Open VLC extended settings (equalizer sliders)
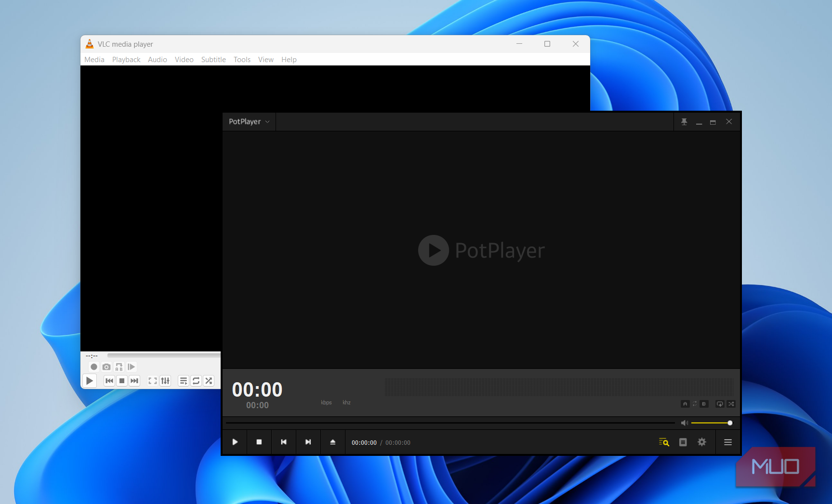The height and width of the screenshot is (504, 832). pos(165,381)
